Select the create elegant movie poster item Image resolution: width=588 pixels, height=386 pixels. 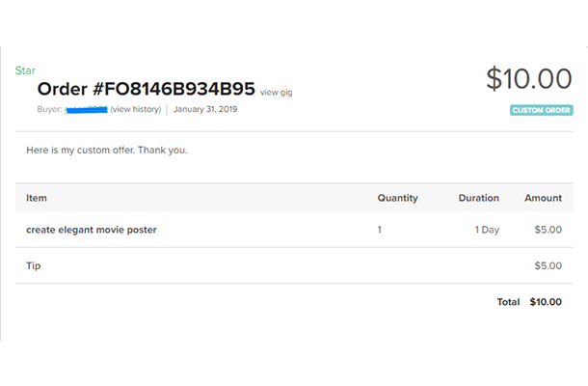coord(92,230)
